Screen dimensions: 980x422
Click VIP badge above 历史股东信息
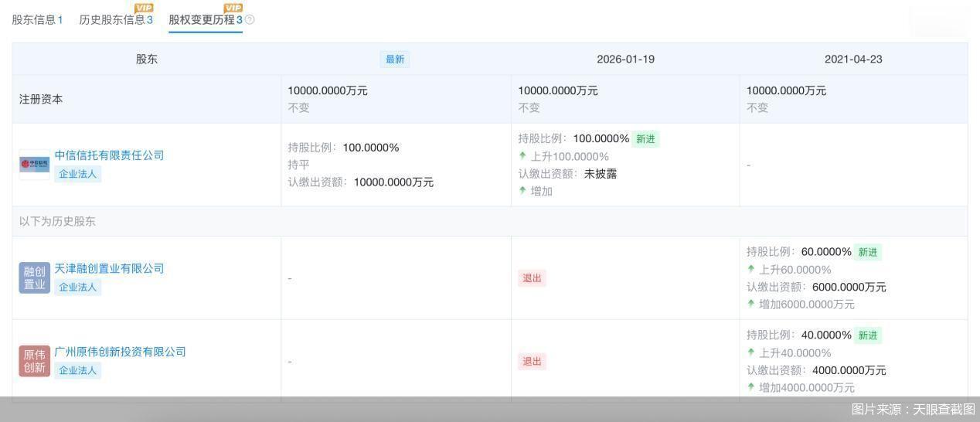pos(144,8)
